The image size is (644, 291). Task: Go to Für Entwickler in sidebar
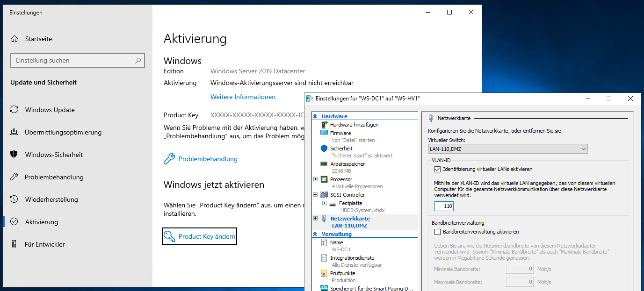[45, 244]
